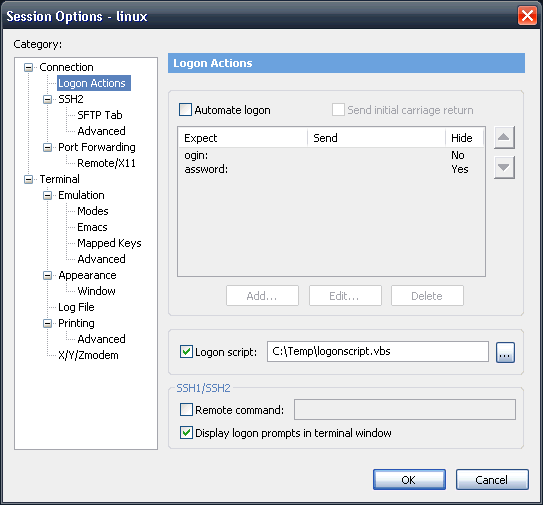Uncheck the Logon script checkbox
This screenshot has width=543, height=505.
[x=186, y=352]
